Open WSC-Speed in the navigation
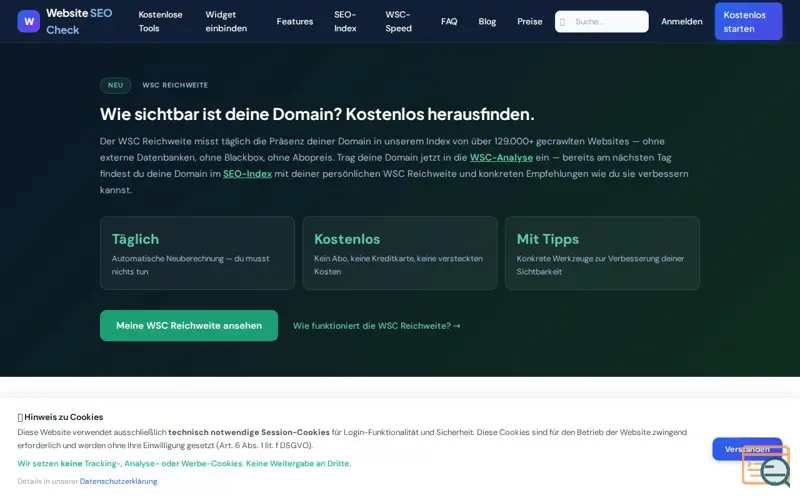This screenshot has width=800, height=500. pyautogui.click(x=398, y=21)
